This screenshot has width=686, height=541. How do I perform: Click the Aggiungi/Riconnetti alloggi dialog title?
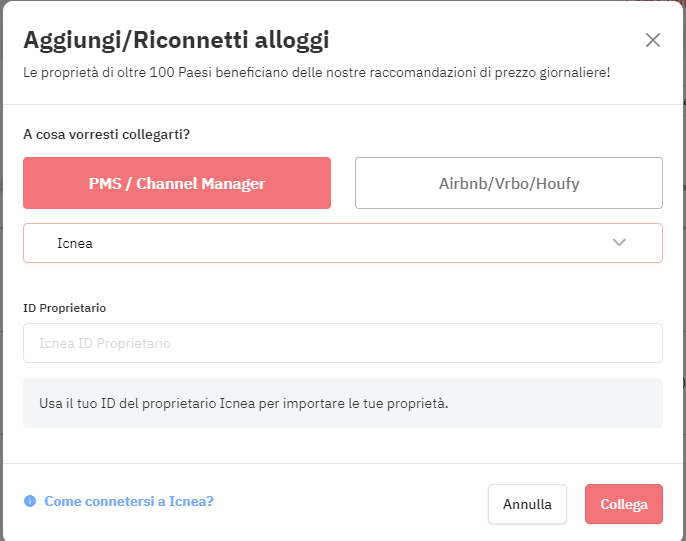pyautogui.click(x=176, y=40)
